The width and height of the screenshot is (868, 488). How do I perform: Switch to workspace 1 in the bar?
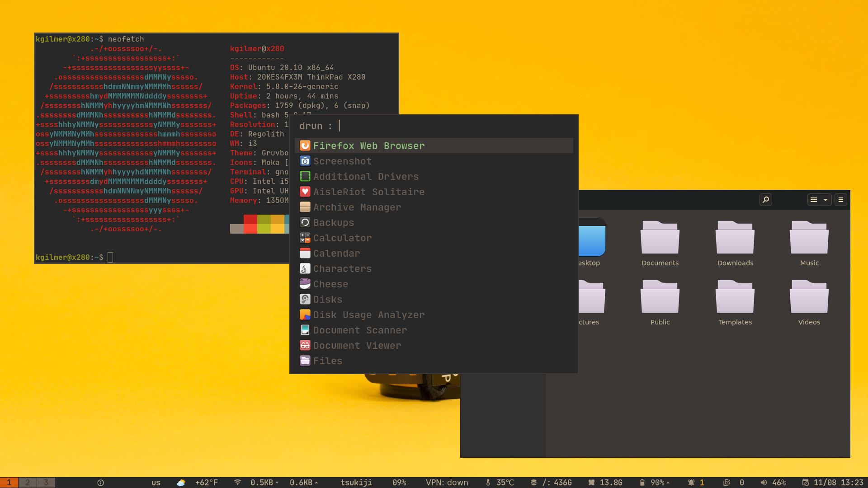9,483
